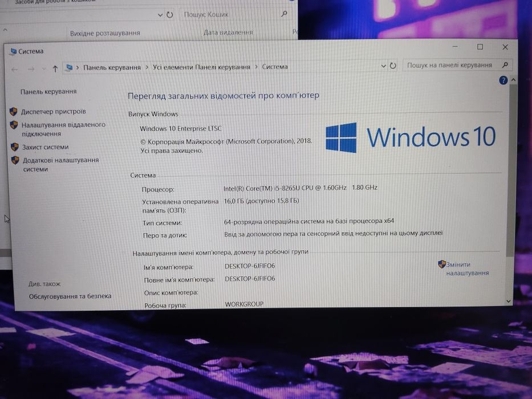This screenshot has height=399, width=532.
Task: Select Панель керування breadcrumb
Action: [112, 67]
